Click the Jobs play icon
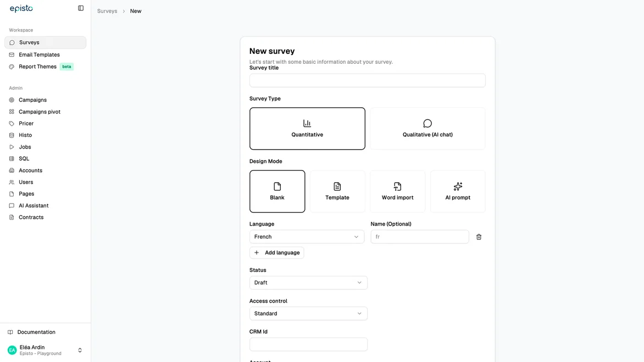 [x=12, y=147]
